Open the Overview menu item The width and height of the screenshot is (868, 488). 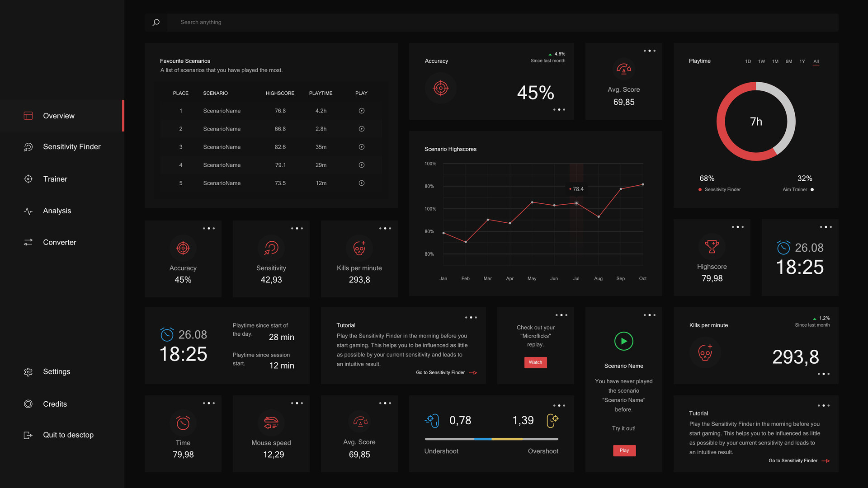pos(58,116)
